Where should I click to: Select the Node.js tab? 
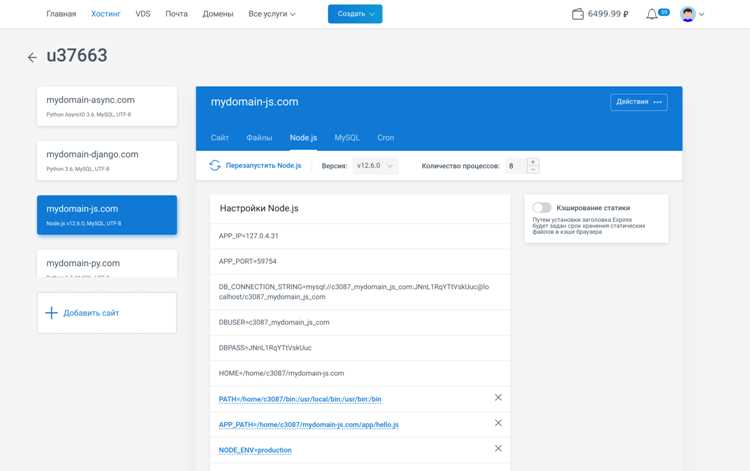click(303, 138)
